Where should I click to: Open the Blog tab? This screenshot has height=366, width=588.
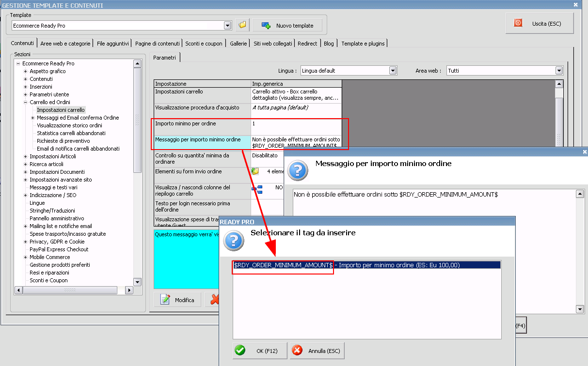tap(329, 44)
